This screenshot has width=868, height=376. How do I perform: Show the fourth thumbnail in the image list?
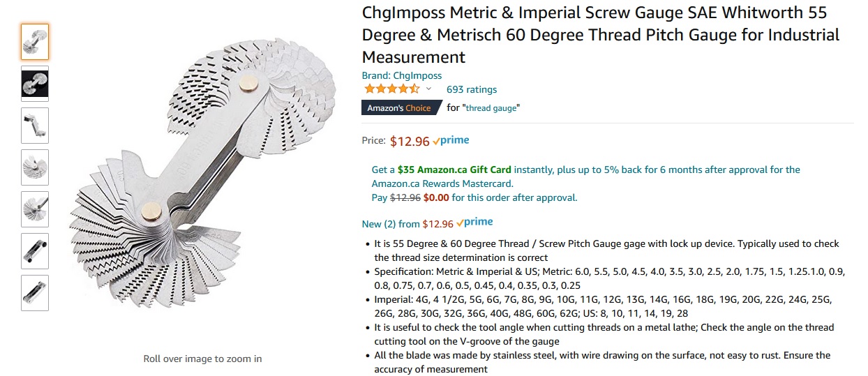[35, 167]
